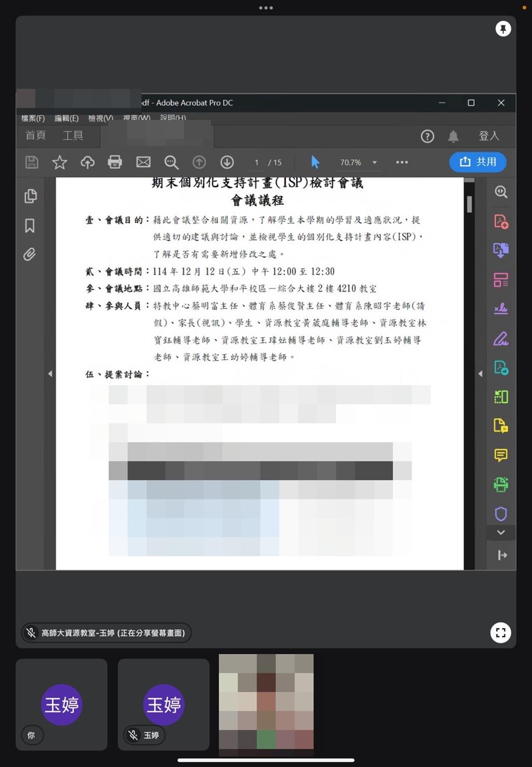Click the notification bell icon
Viewport: 532px width, 767px height.
click(453, 137)
